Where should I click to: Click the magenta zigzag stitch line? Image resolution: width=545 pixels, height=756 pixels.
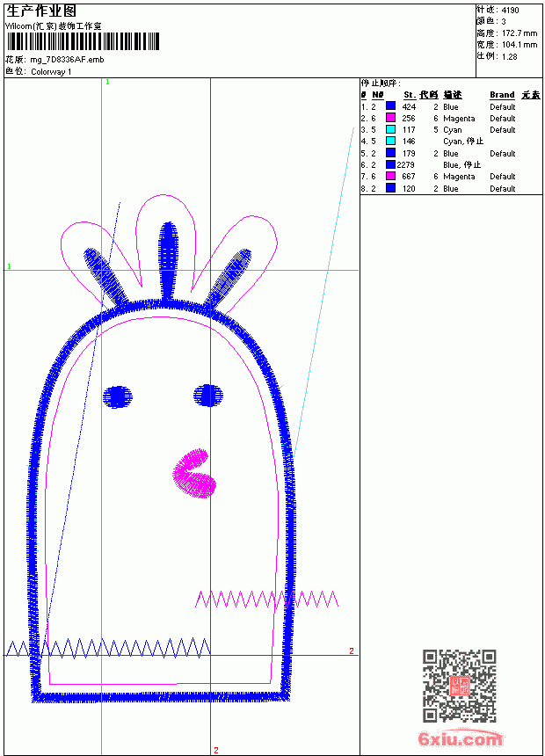click(x=266, y=599)
